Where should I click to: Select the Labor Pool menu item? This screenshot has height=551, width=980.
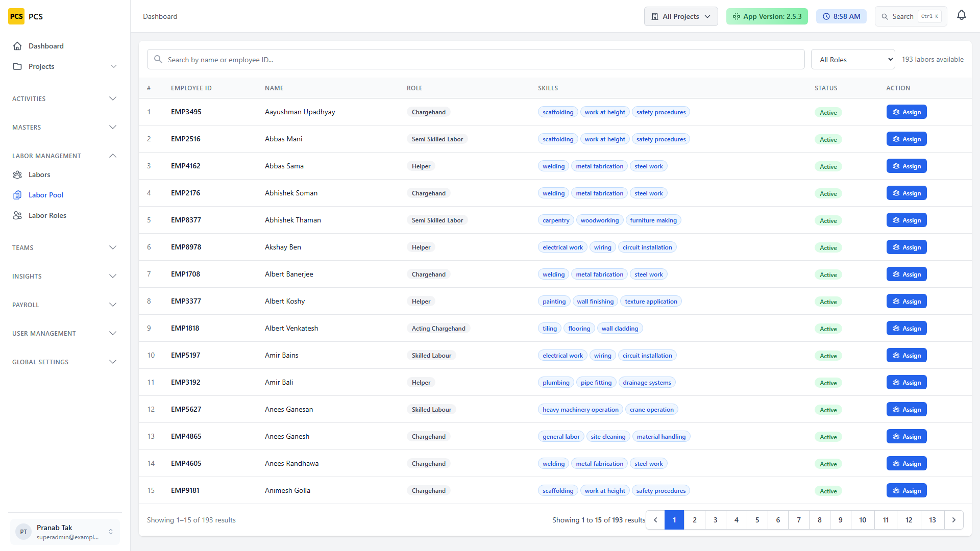pos(65,195)
